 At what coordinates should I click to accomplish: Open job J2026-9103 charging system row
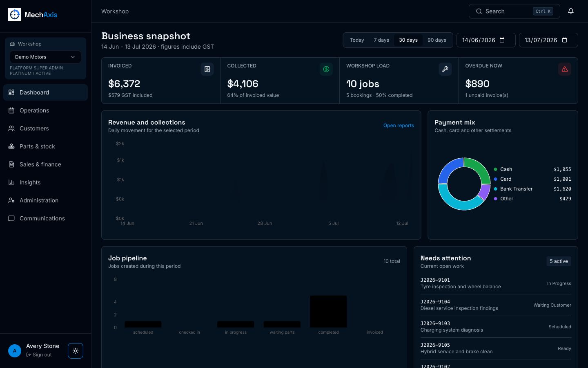(496, 327)
